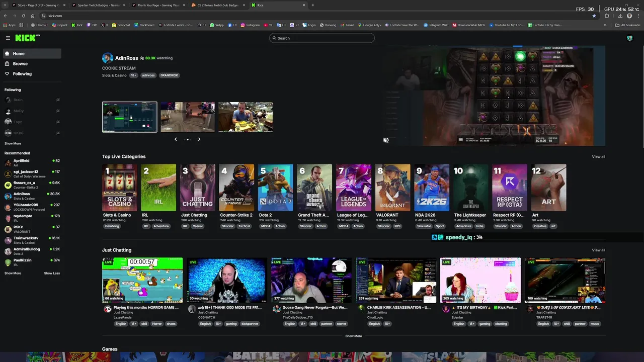Unmute the featured stream preview
This screenshot has width=644, height=362.
point(386,140)
